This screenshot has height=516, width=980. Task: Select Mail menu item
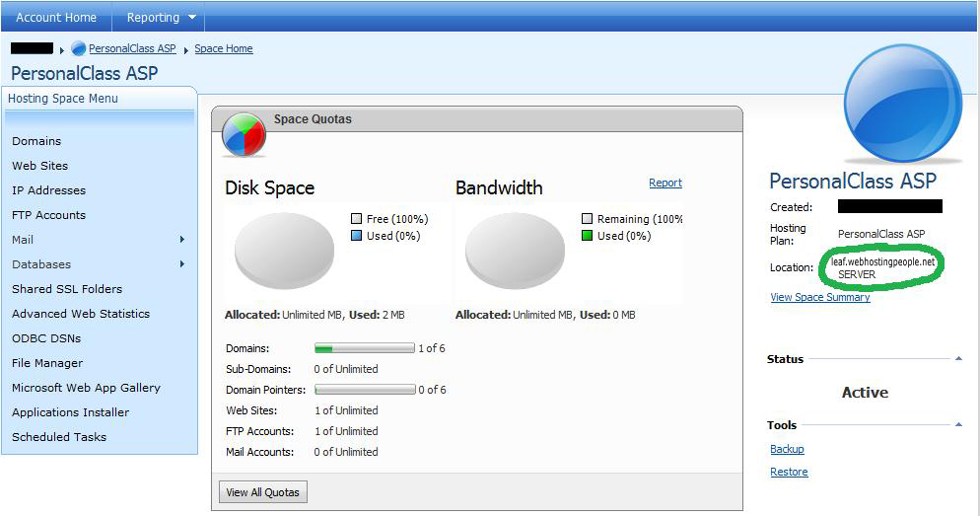(x=23, y=240)
